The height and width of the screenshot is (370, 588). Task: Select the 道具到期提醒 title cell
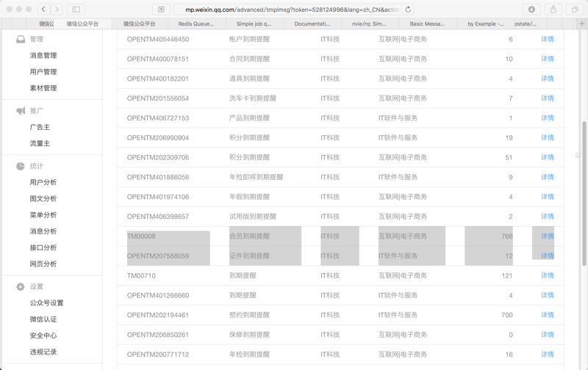(x=249, y=79)
